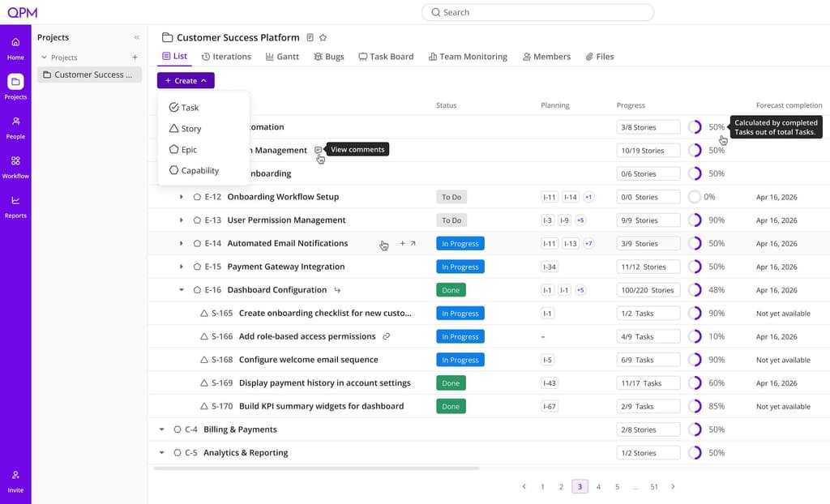
Task: Open the project description note icon
Action: (x=310, y=37)
